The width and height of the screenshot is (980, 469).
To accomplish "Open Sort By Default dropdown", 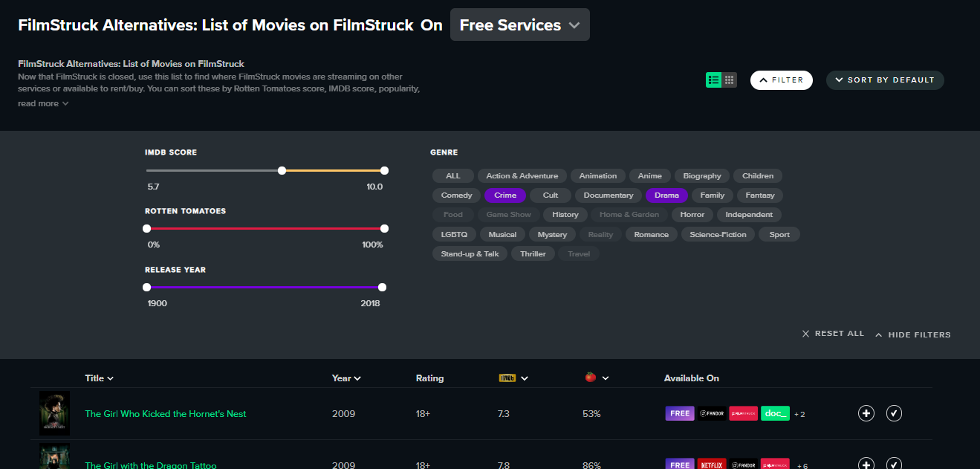I will [x=885, y=80].
